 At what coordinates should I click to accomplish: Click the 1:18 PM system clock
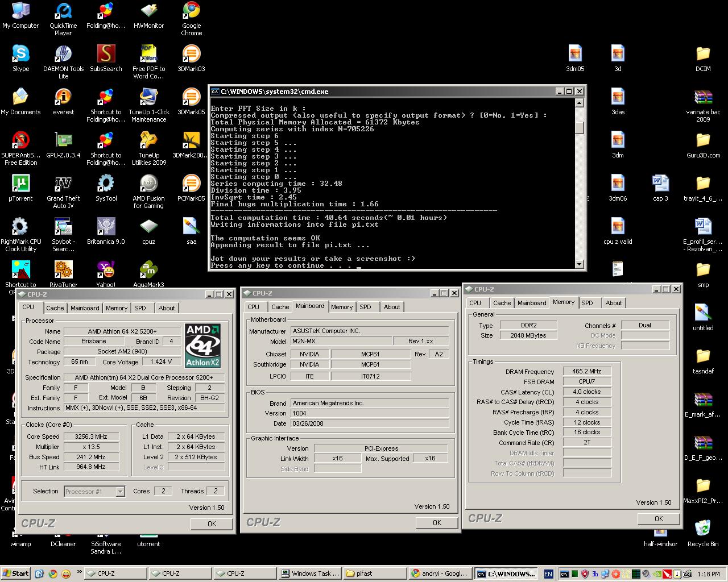pyautogui.click(x=708, y=574)
